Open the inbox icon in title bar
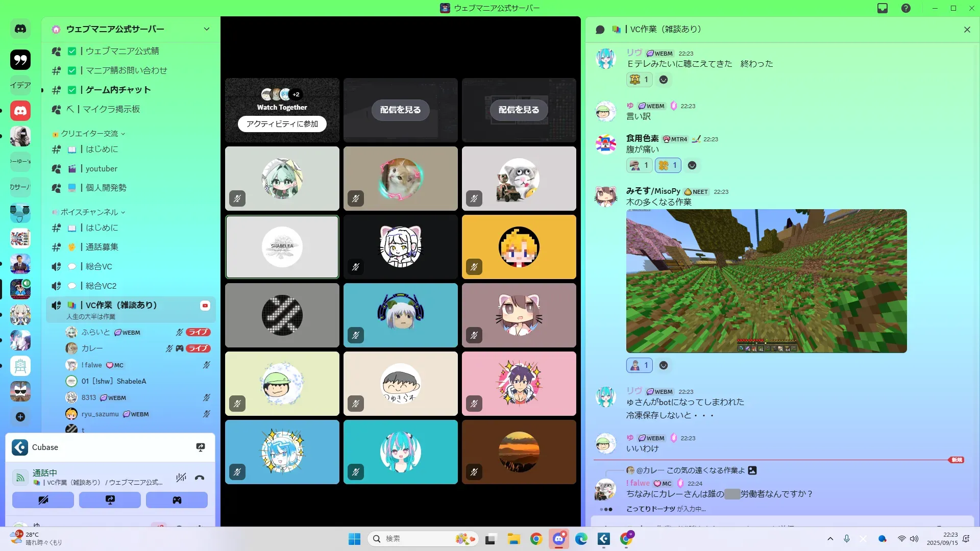Viewport: 980px width, 551px height. 883,8
